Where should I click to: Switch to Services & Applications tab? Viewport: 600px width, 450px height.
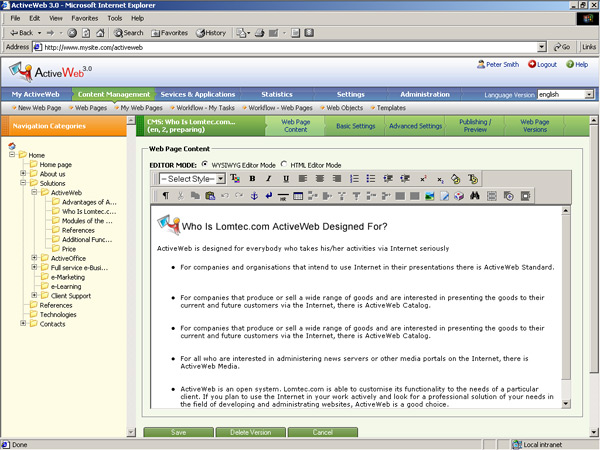197,94
